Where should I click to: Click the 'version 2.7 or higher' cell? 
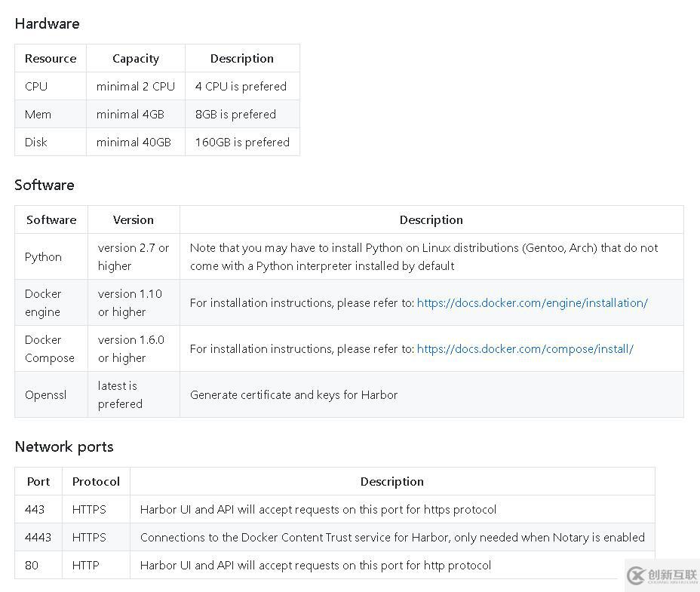pyautogui.click(x=134, y=256)
